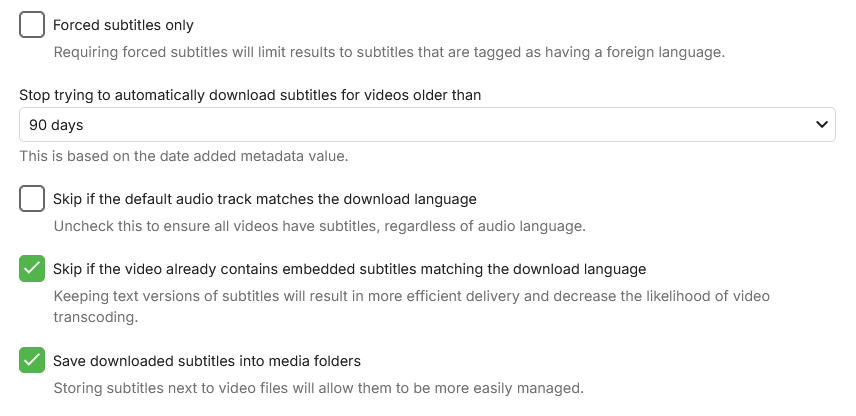Check the skip default audio track checkbox
This screenshot has height=416, width=856.
(32, 199)
